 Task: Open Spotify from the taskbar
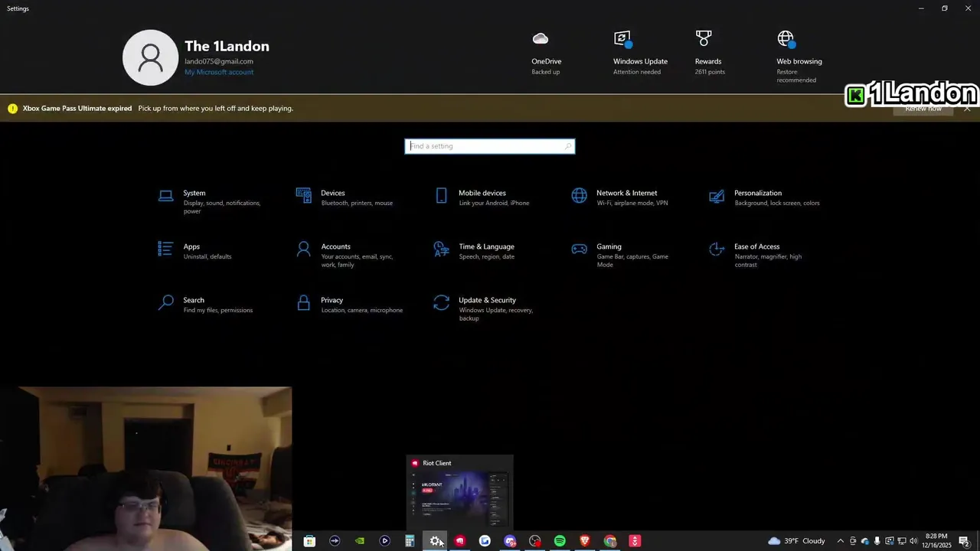[560, 541]
